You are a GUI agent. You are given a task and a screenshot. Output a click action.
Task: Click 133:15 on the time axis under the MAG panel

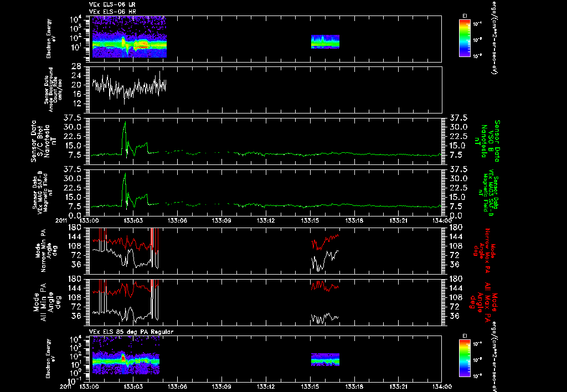(x=310, y=220)
